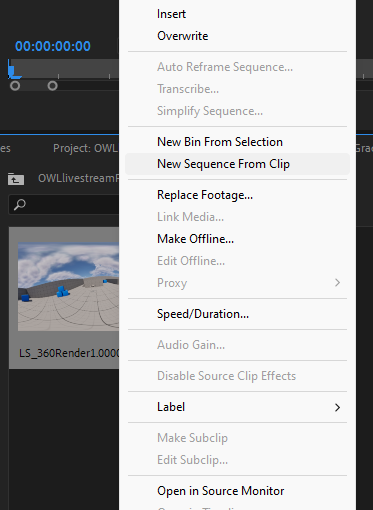The width and height of the screenshot is (373, 510).
Task: Switch to the Project: OWL tab
Action: pos(85,148)
